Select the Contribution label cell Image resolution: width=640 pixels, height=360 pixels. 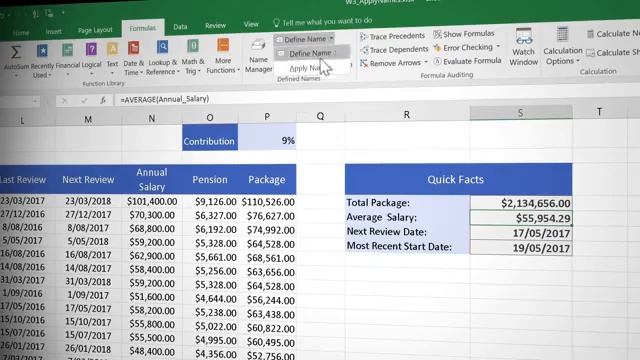click(x=210, y=138)
